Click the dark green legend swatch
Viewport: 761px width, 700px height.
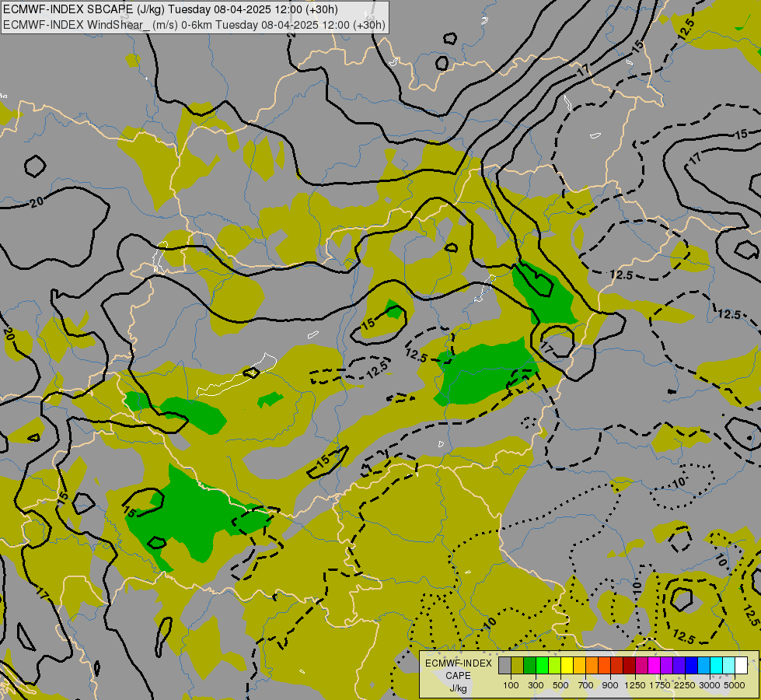coord(529,666)
